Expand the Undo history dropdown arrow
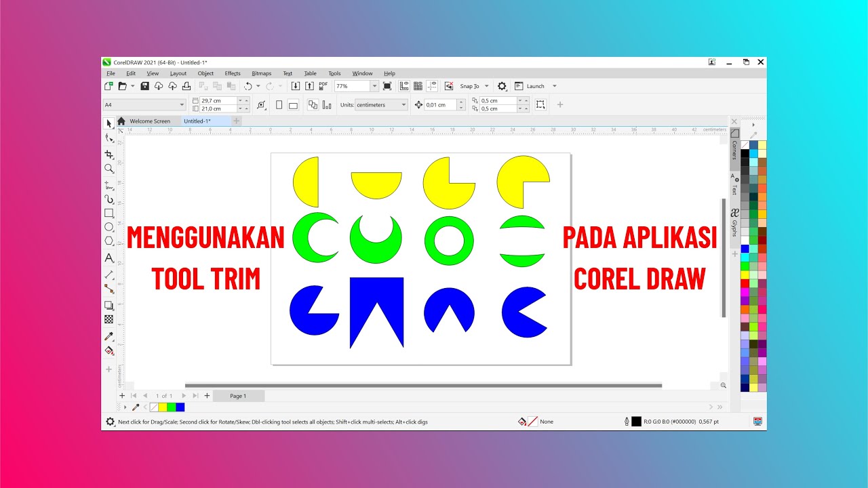Image resolution: width=868 pixels, height=488 pixels. [258, 86]
